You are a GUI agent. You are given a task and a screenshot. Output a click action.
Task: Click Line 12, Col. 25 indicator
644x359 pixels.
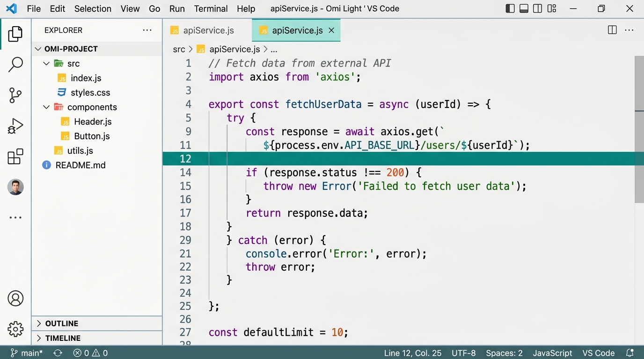[413, 353]
